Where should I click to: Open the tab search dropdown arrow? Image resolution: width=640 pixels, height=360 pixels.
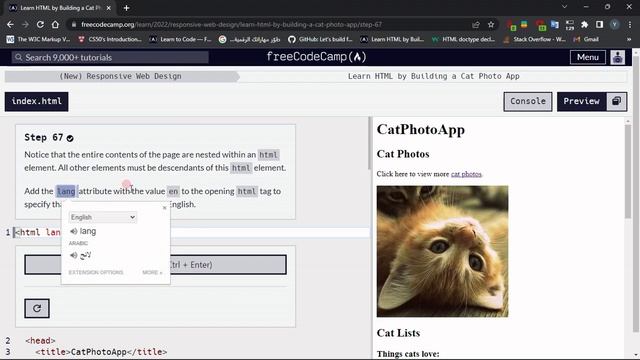pos(564,7)
